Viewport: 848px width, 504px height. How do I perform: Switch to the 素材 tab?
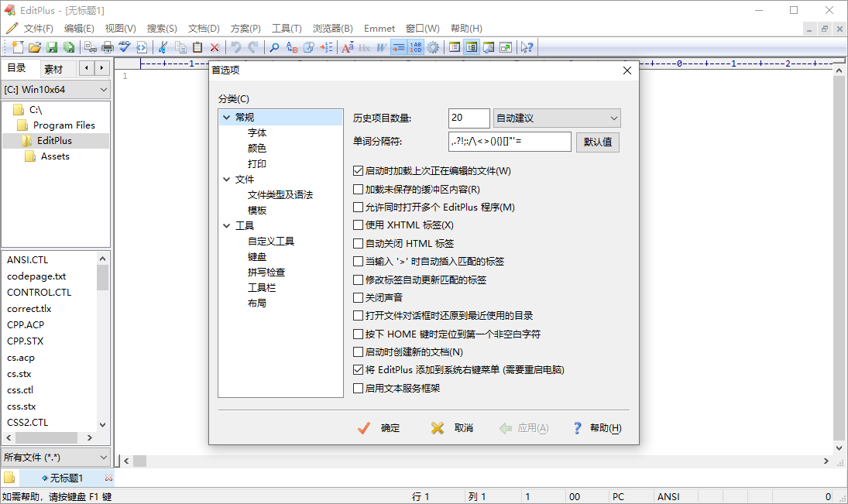pyautogui.click(x=53, y=68)
